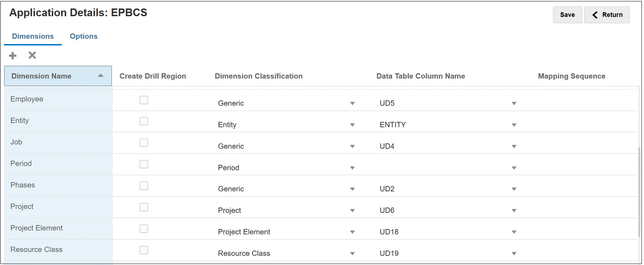Expand the Phases classification dropdown

352,189
